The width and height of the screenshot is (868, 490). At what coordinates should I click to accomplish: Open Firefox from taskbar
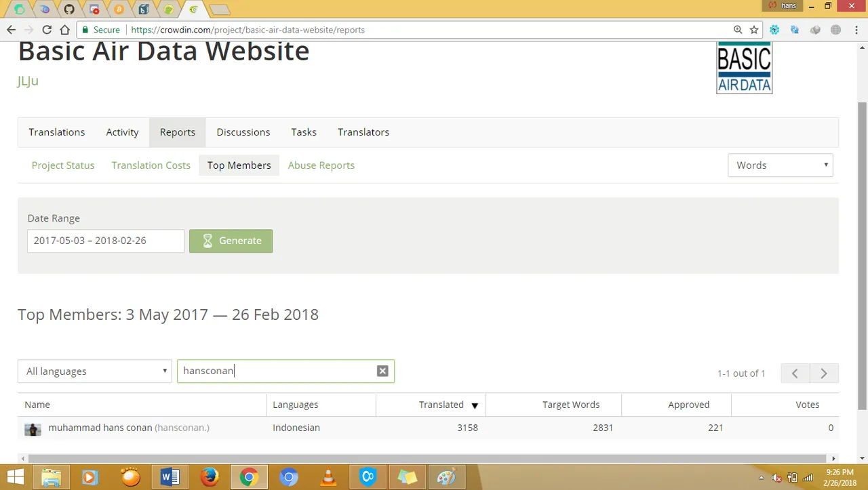coord(210,477)
